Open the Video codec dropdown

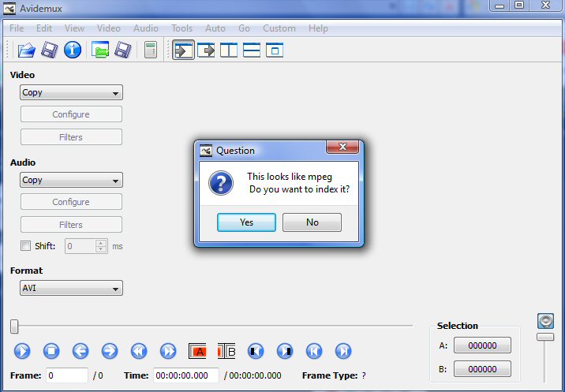(71, 92)
